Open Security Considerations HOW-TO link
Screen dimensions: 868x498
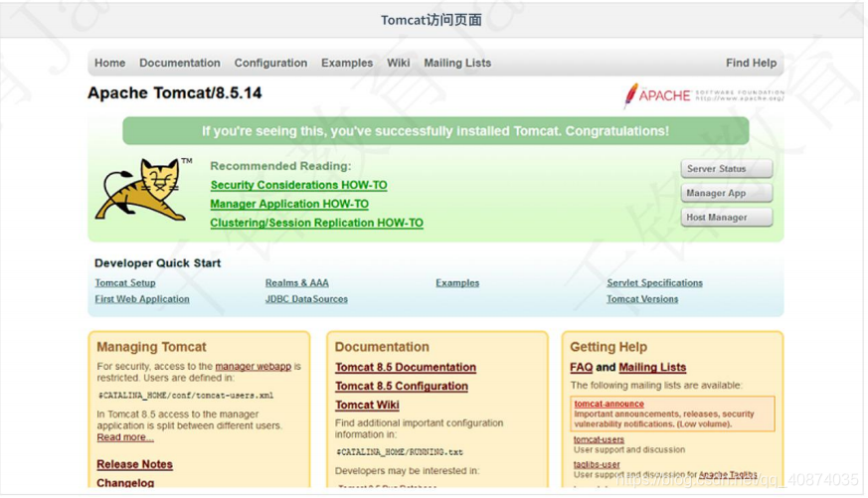(299, 185)
